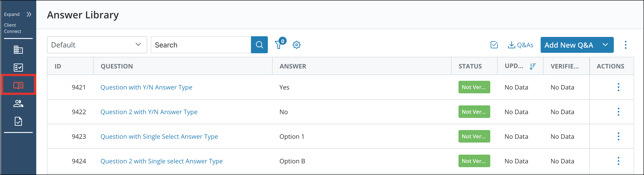Open the building icon in sidebar
644x175 pixels.
pos(18,50)
